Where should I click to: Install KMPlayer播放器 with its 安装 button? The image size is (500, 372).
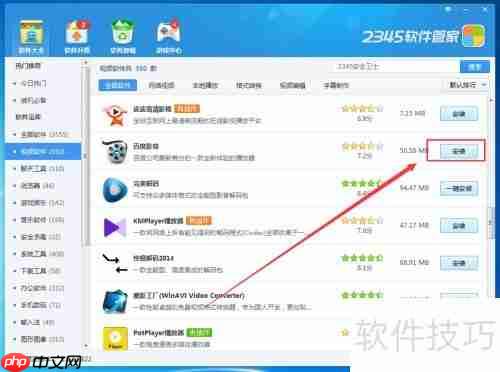tap(459, 226)
